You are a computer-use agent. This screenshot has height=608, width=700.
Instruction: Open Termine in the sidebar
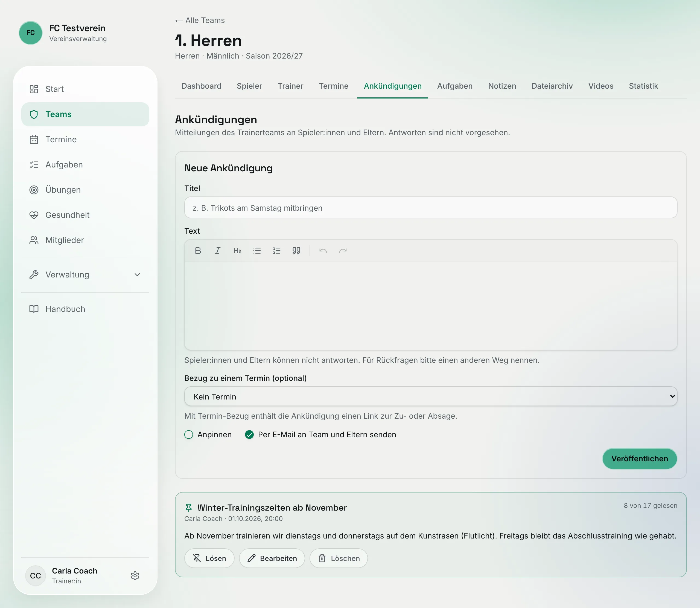coord(85,140)
